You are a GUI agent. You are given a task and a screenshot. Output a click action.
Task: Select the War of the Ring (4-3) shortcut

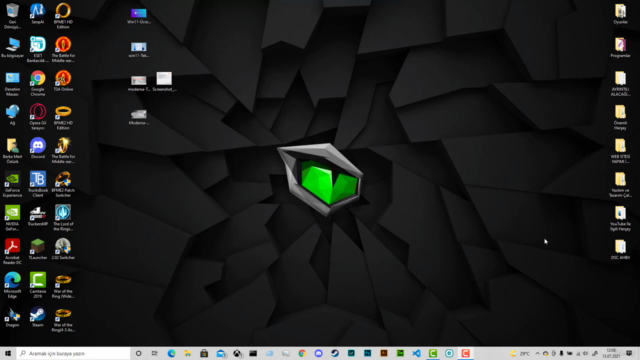click(x=63, y=319)
